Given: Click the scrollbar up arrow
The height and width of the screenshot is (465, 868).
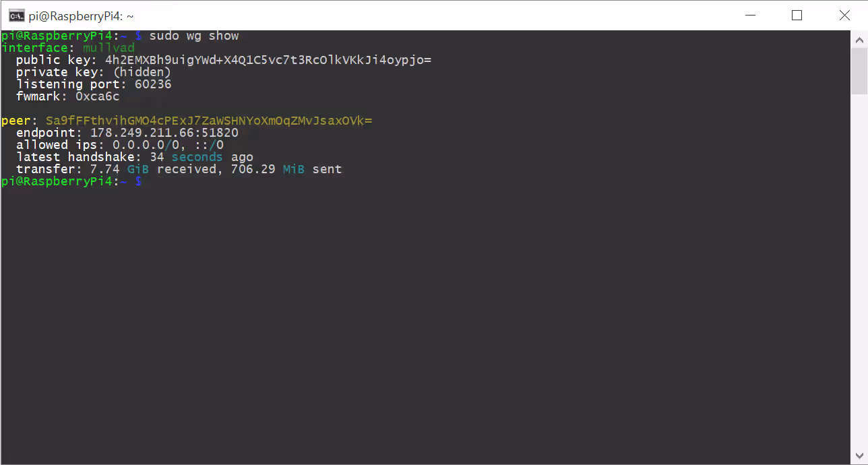Looking at the screenshot, I should coord(859,39).
